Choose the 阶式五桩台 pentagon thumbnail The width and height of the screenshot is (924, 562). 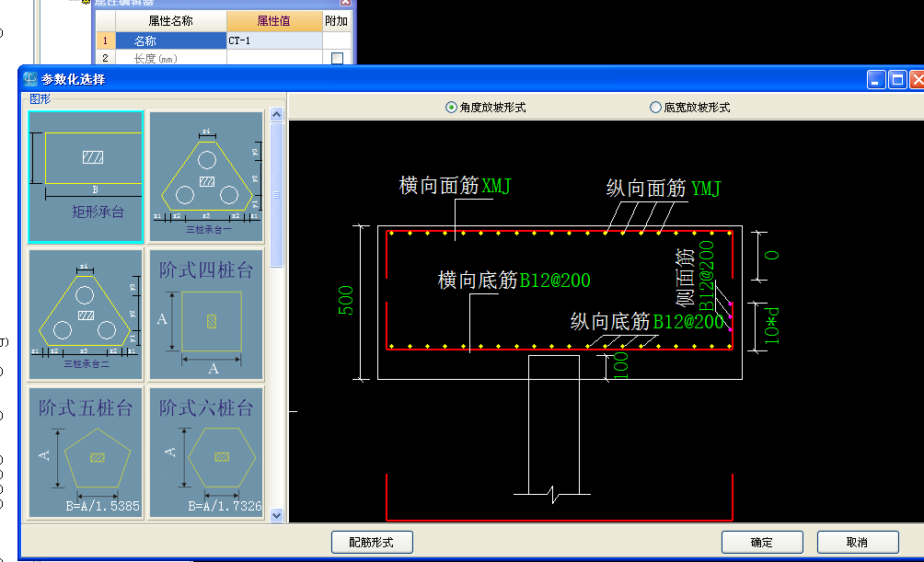pyautogui.click(x=86, y=453)
